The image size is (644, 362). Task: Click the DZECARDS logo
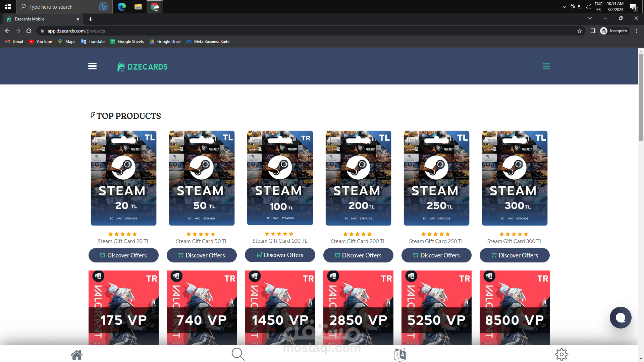(x=143, y=67)
